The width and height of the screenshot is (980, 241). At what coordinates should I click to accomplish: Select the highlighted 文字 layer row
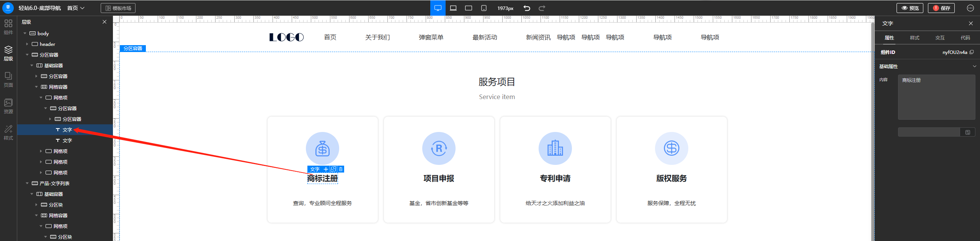point(65,130)
